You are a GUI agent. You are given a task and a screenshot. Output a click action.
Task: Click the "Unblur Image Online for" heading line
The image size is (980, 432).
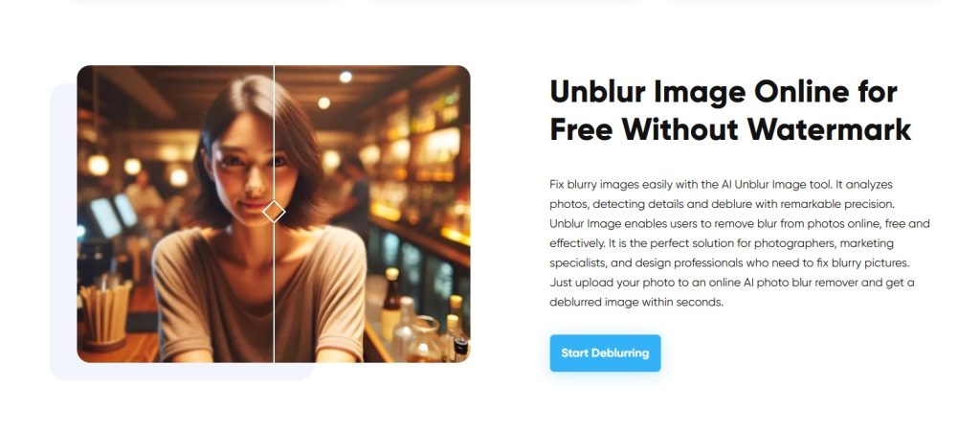coord(724,93)
